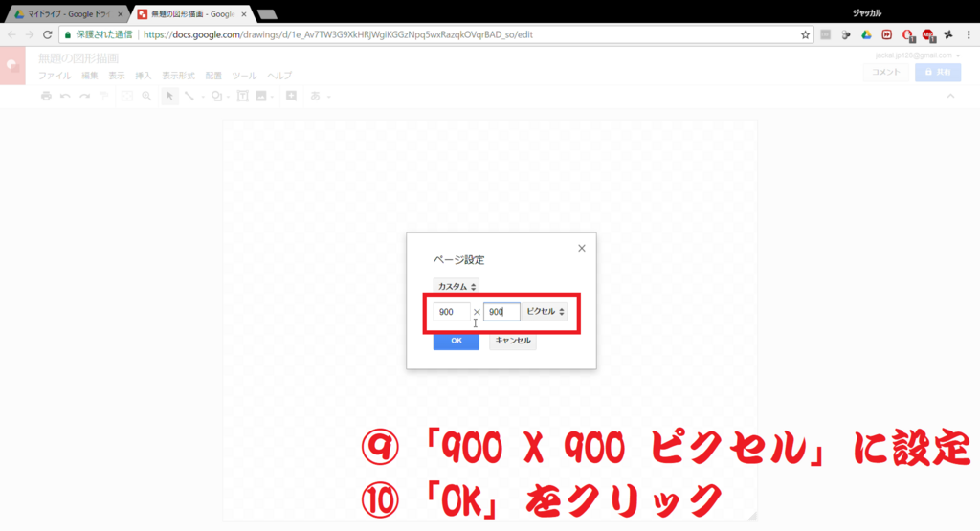Select the Line tool icon
980x531 pixels.
(189, 96)
